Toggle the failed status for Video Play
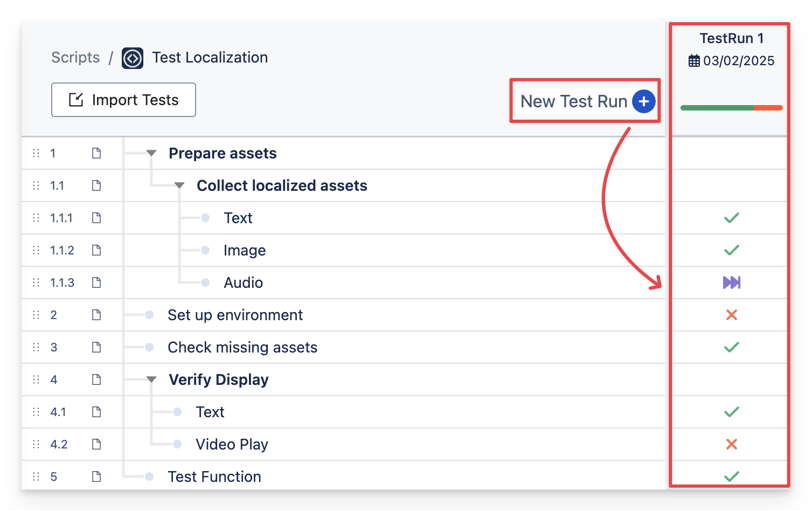The width and height of the screenshot is (812, 511). (731, 444)
